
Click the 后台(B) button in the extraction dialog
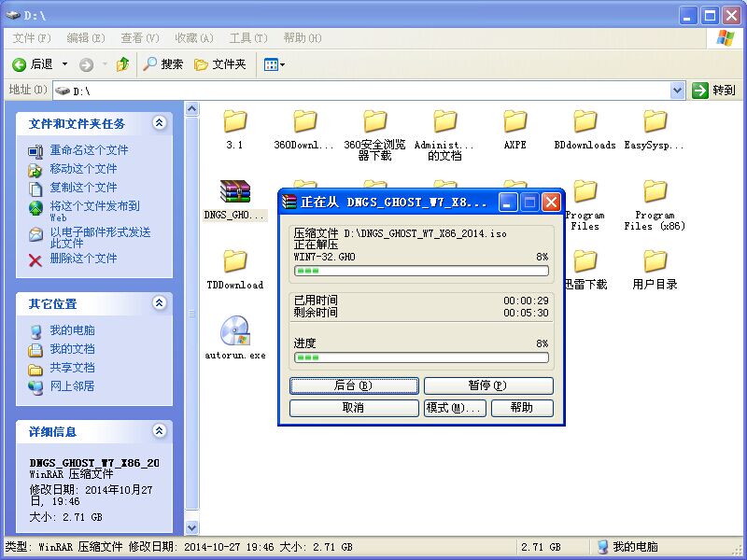point(352,385)
